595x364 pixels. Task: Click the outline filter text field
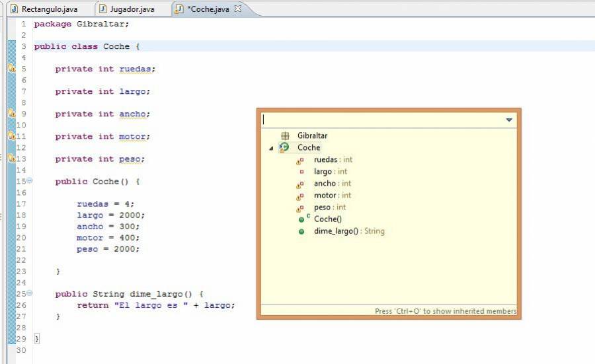380,120
